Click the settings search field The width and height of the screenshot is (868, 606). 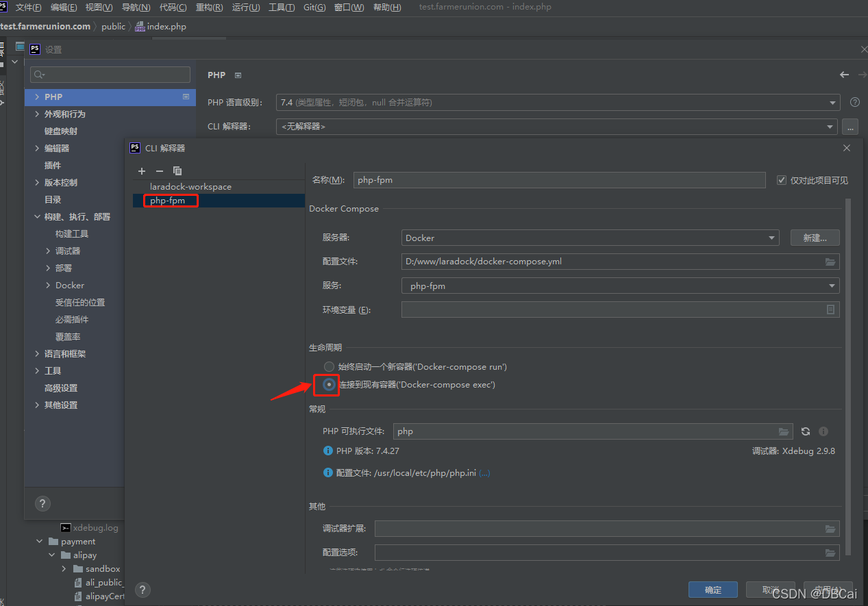tap(110, 75)
